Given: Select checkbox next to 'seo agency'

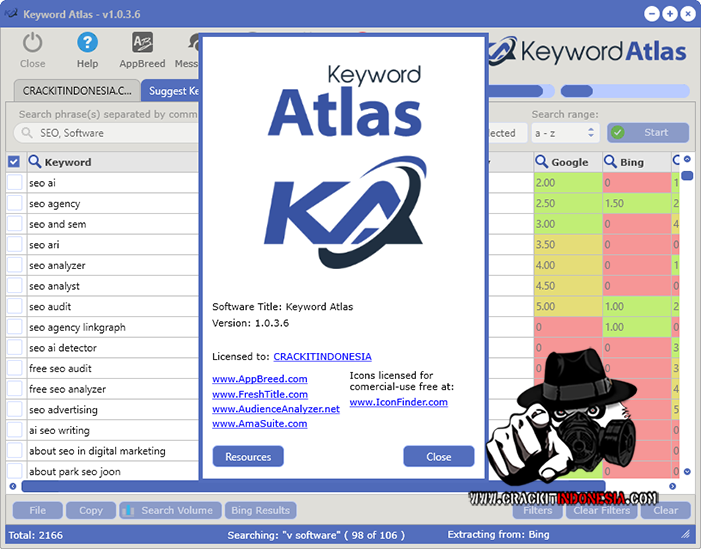Looking at the screenshot, I should coord(14,204).
